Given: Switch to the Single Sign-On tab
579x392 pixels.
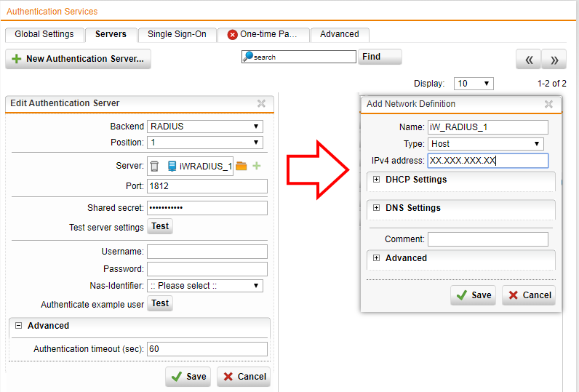Looking at the screenshot, I should point(177,34).
